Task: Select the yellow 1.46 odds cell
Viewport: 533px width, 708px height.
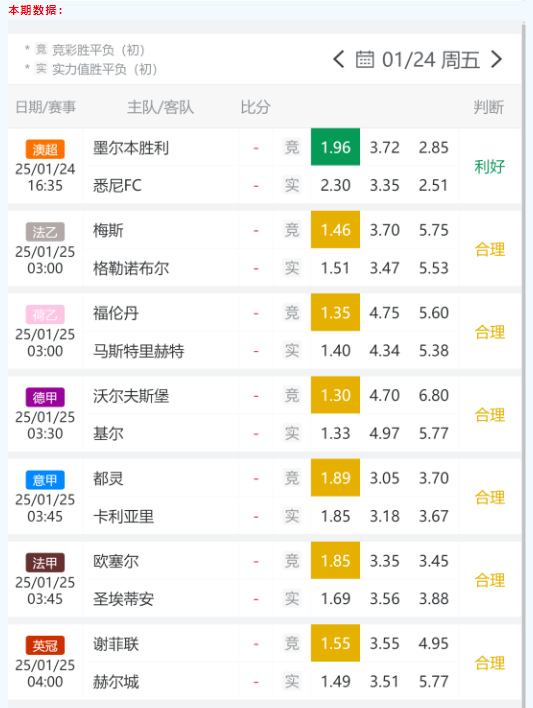Action: coord(335,230)
